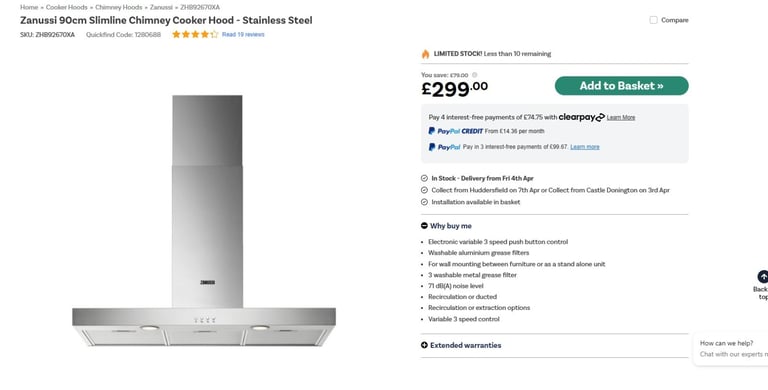Click PayPal Learn more link
This screenshot has height=390, width=768.
coord(585,147)
